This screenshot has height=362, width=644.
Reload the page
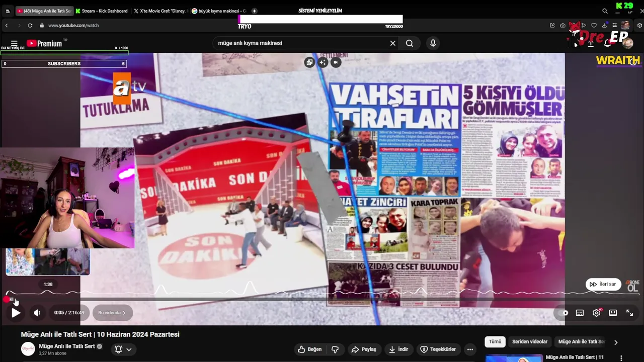(x=30, y=25)
